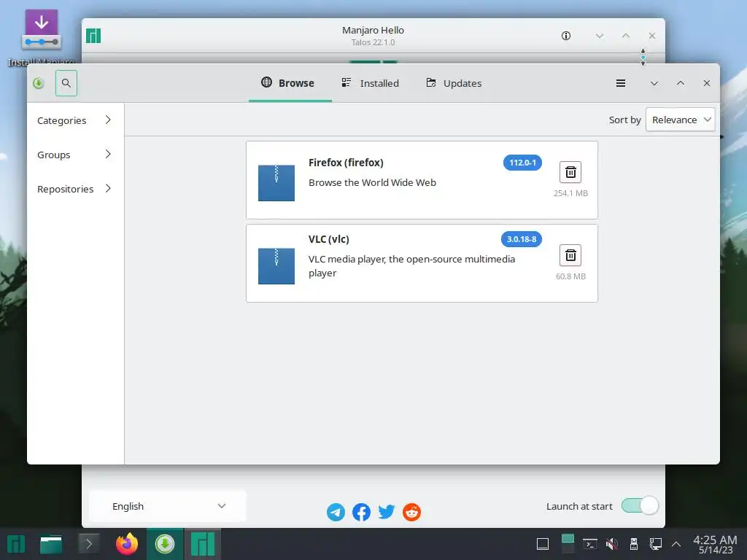This screenshot has height=560, width=747.
Task: Click the Firefox (firefox) package title
Action: [346, 163]
